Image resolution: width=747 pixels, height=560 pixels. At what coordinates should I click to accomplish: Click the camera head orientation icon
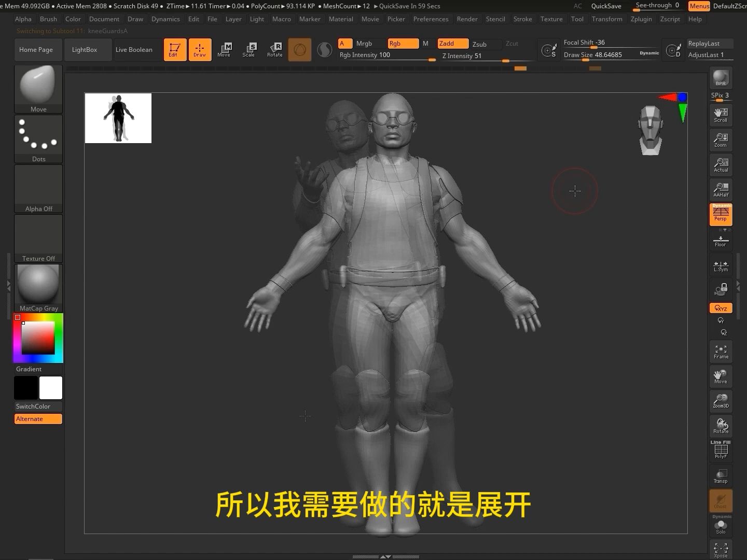coord(651,130)
